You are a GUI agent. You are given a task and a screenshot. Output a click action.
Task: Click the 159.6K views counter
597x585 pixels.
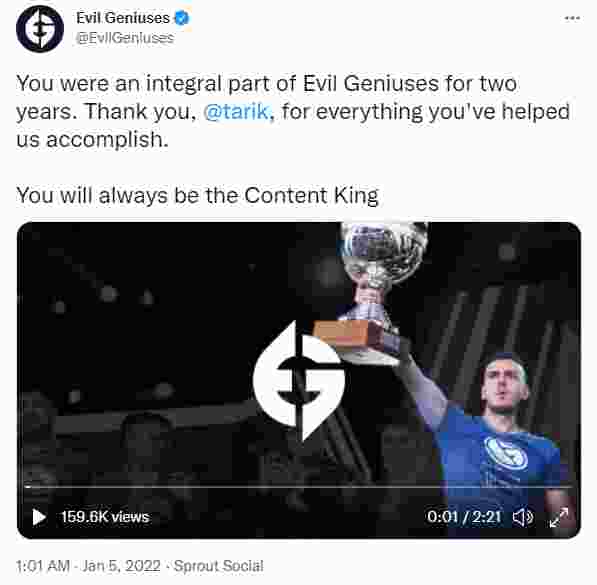(105, 517)
